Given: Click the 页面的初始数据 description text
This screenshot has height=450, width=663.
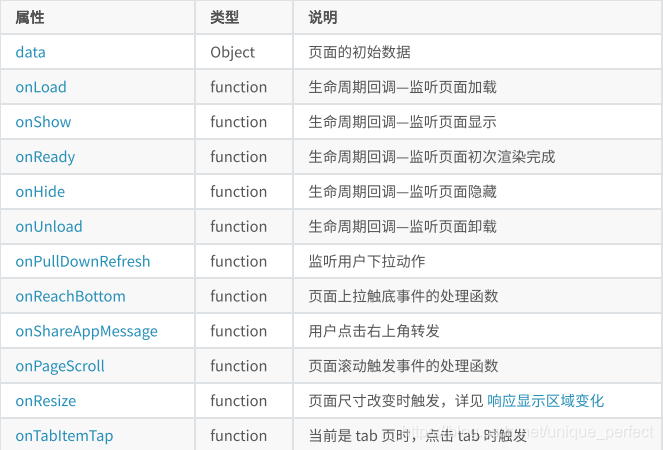Looking at the screenshot, I should [x=360, y=52].
